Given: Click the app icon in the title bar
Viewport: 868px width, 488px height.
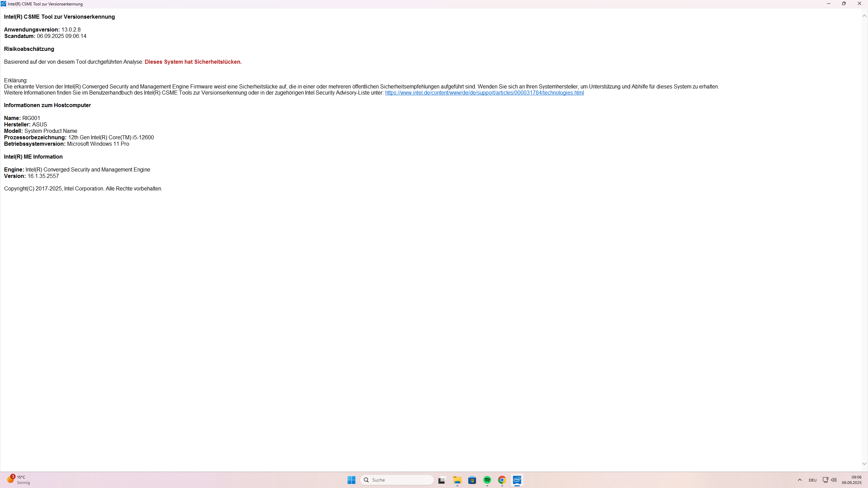Looking at the screenshot, I should [x=3, y=4].
